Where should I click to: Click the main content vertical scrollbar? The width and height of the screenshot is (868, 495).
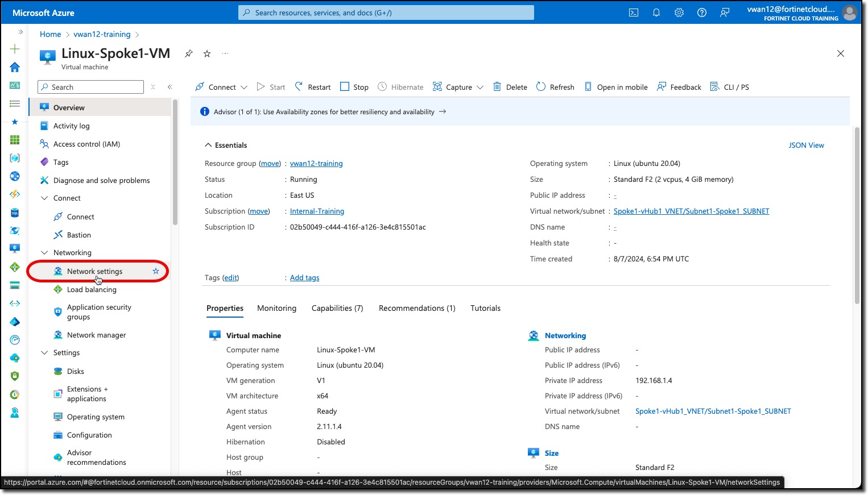[x=857, y=216]
